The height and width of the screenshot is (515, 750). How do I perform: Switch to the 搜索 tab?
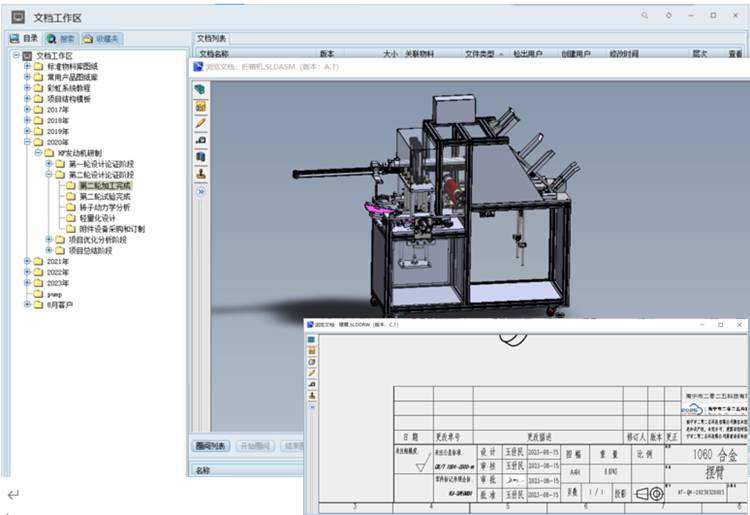[x=61, y=38]
